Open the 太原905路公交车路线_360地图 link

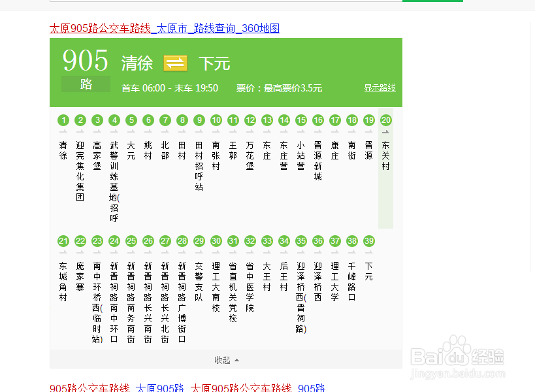click(x=165, y=28)
